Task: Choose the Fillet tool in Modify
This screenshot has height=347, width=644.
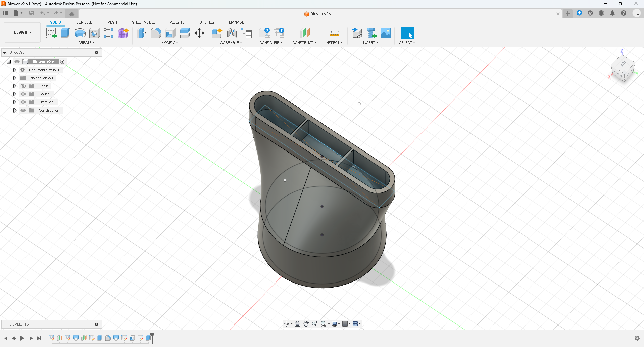Action: coord(156,33)
